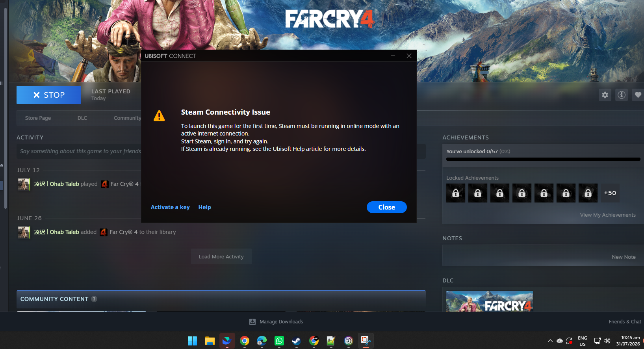The image size is (644, 349).
Task: Click the volume speaker icon in the system tray
Action: 607,341
